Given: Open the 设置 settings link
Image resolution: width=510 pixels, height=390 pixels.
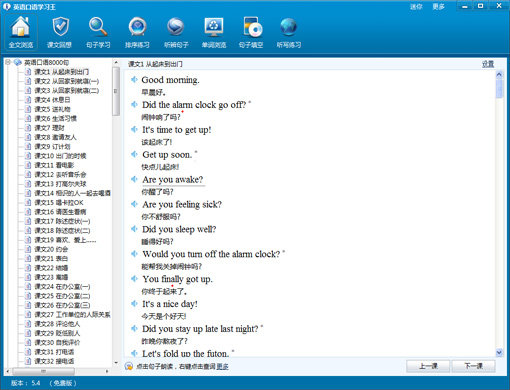Looking at the screenshot, I should pos(488,64).
